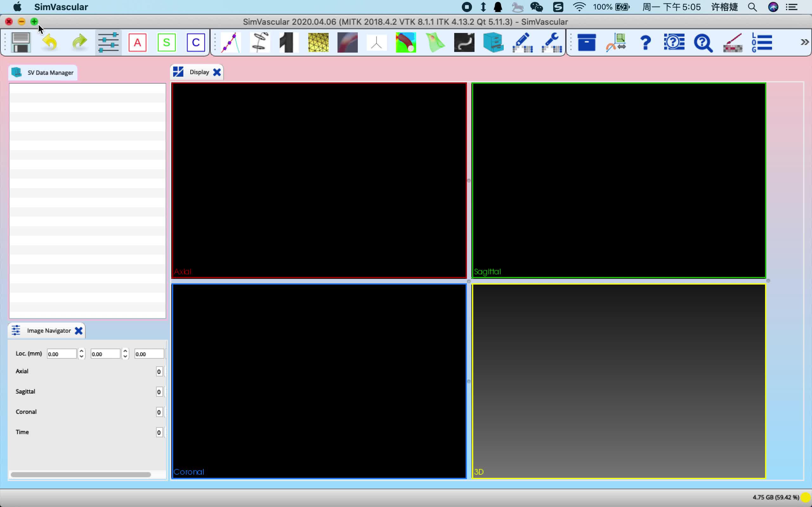Click the Save project floppy icon

[x=21, y=42]
